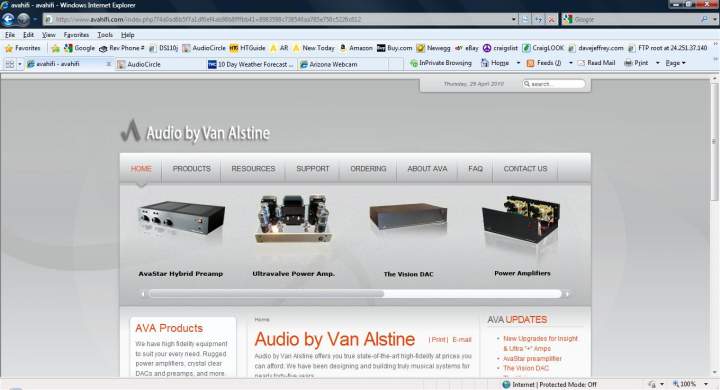Open the Newegg bookmark
The image size is (720, 390).
(433, 48)
